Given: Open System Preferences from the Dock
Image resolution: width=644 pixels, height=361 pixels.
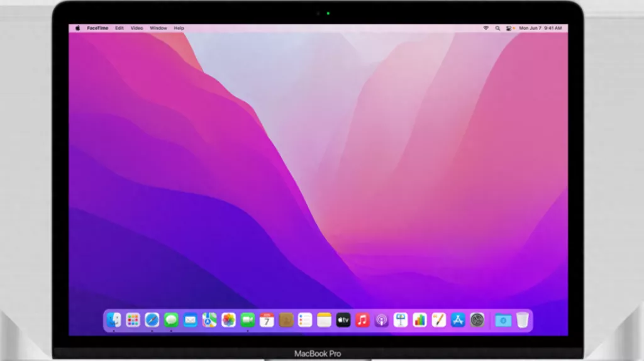Looking at the screenshot, I should point(477,320).
